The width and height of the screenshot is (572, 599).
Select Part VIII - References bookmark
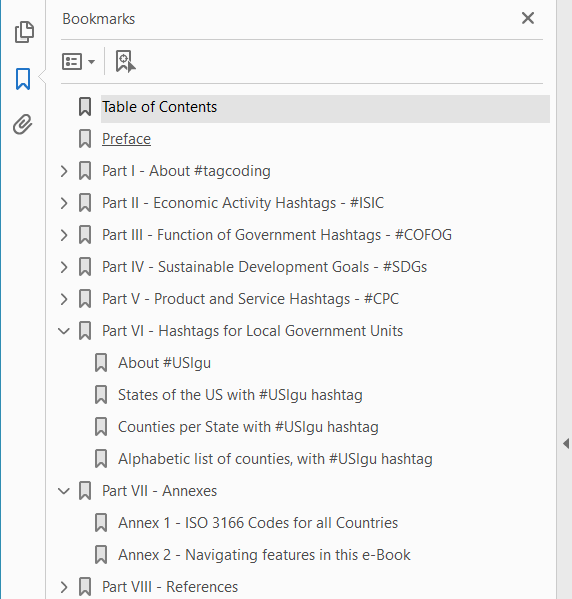tap(170, 587)
